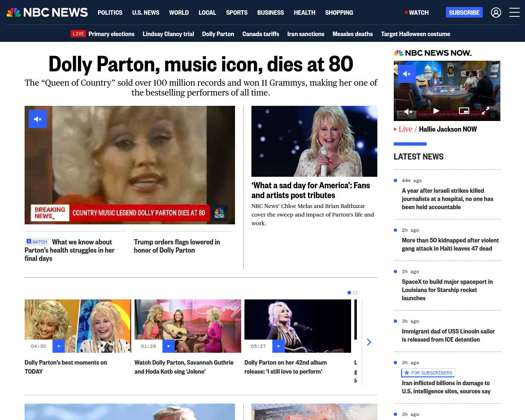Toggle the small mute icon in live player controls
The height and width of the screenshot is (420, 525).
tap(409, 111)
